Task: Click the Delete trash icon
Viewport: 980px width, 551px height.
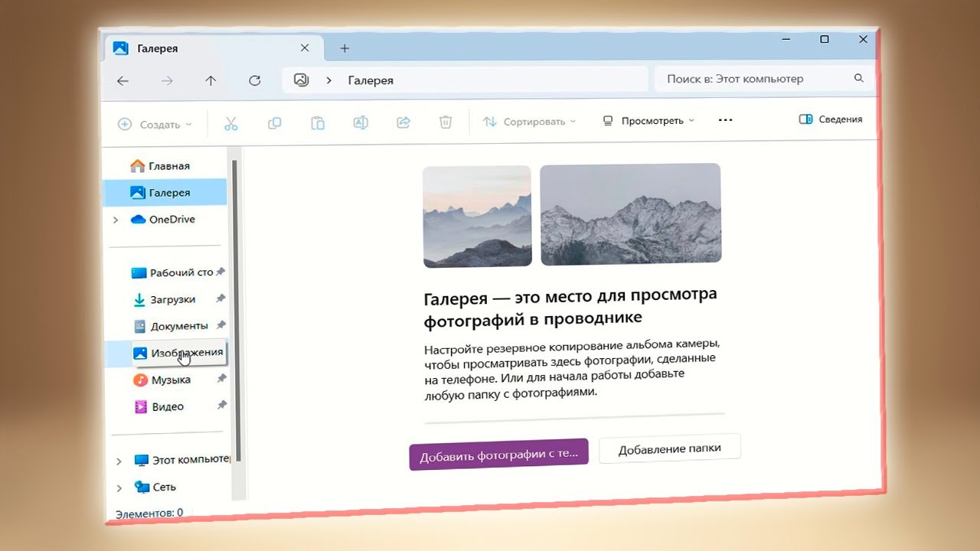Action: click(446, 122)
